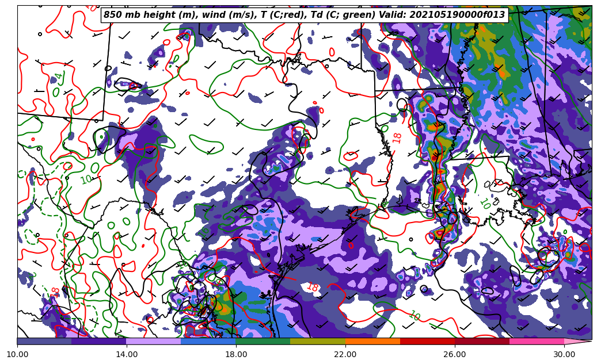Select the green 18–20 colorbar segment
Image resolution: width=597 pixels, height=364 pixels.
pyautogui.click(x=263, y=341)
